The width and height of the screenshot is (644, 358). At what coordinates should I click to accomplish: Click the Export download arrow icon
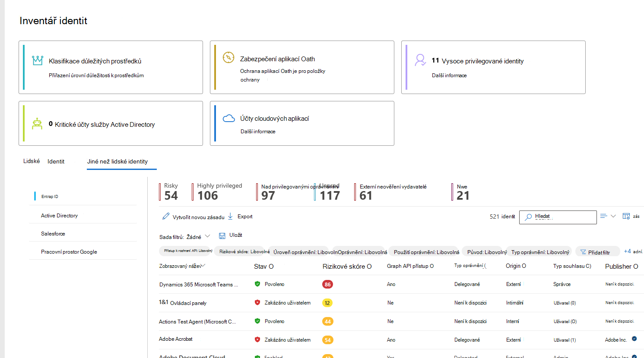(230, 216)
